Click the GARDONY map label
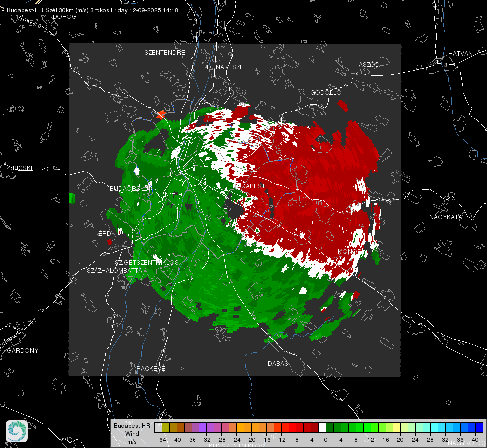The height and width of the screenshot is (448, 487). click(23, 351)
